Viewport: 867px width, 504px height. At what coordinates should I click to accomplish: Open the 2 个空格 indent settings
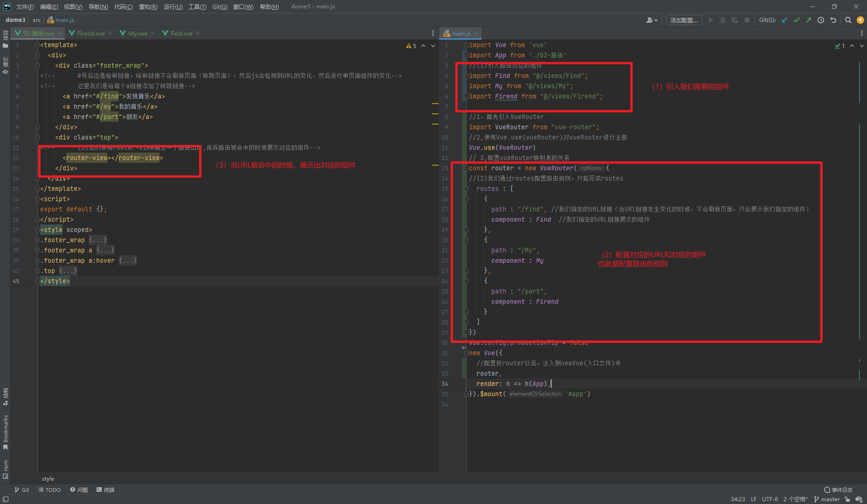(796, 499)
